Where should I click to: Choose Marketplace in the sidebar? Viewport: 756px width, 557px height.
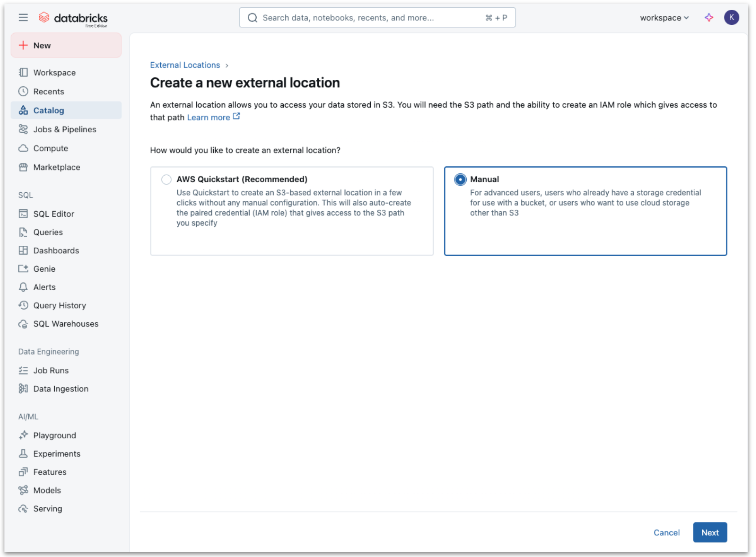tap(56, 167)
